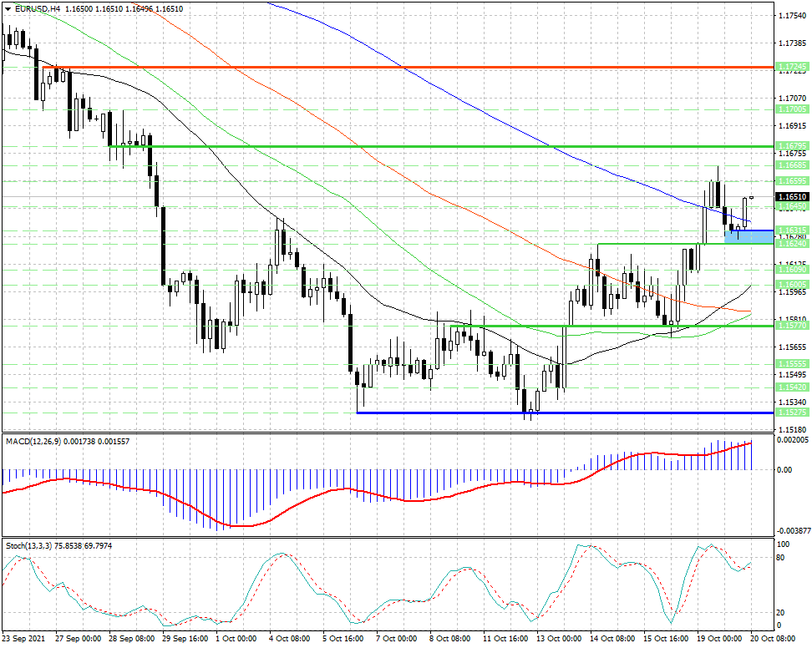Click the price level label 1.16685
Viewport: 812px width, 648px height.
(792, 165)
